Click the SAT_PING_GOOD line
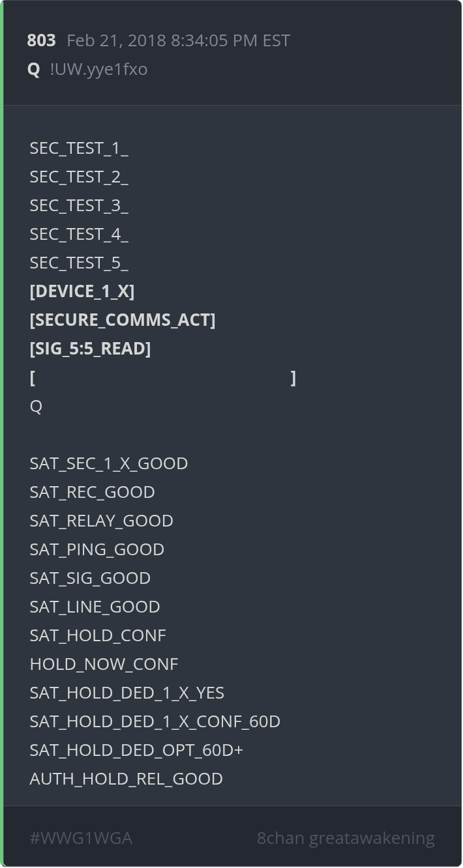Image resolution: width=463 pixels, height=868 pixels. [x=97, y=549]
